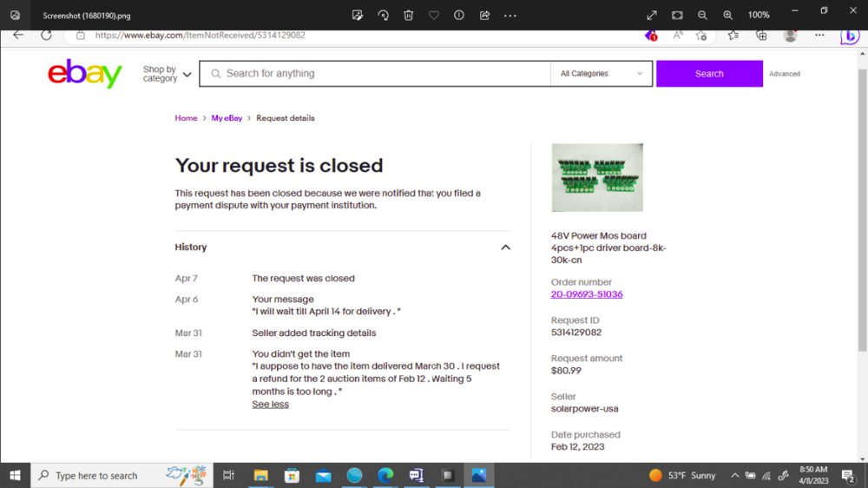
Task: Click the Request ID 5314129082 text
Action: (x=576, y=333)
